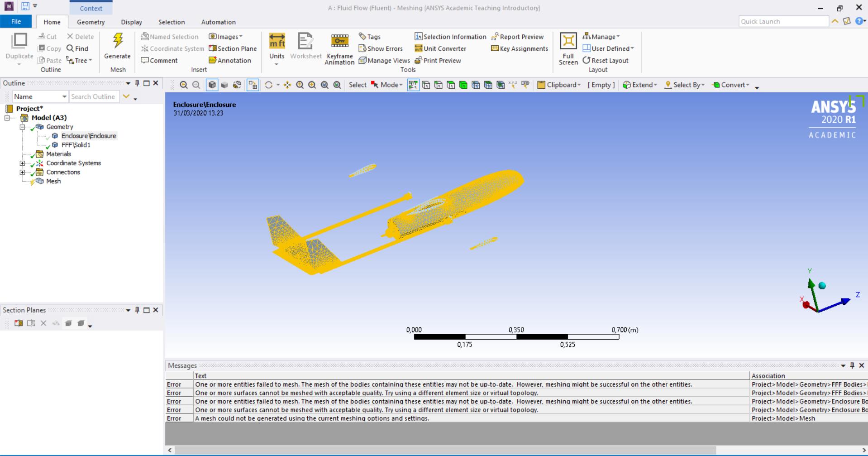Click the Reset Layout icon
Viewport: 868px width, 456px height.
(587, 60)
